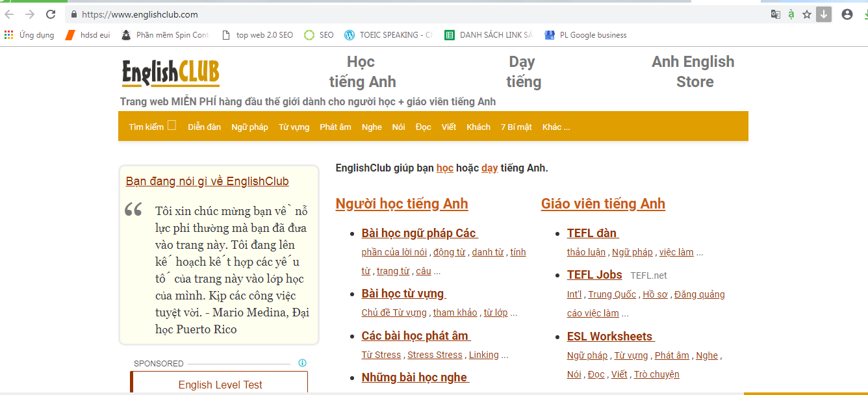Click the 'học' link in the intro sentence
The image size is (868, 395).
pyautogui.click(x=445, y=168)
